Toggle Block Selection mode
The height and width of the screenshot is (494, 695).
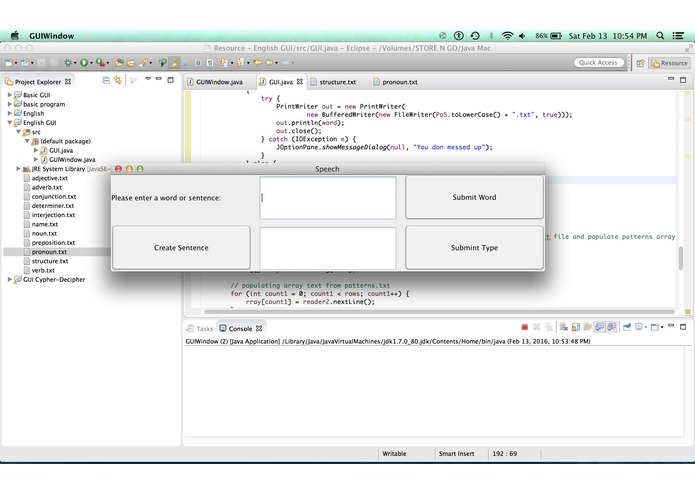pos(198,63)
